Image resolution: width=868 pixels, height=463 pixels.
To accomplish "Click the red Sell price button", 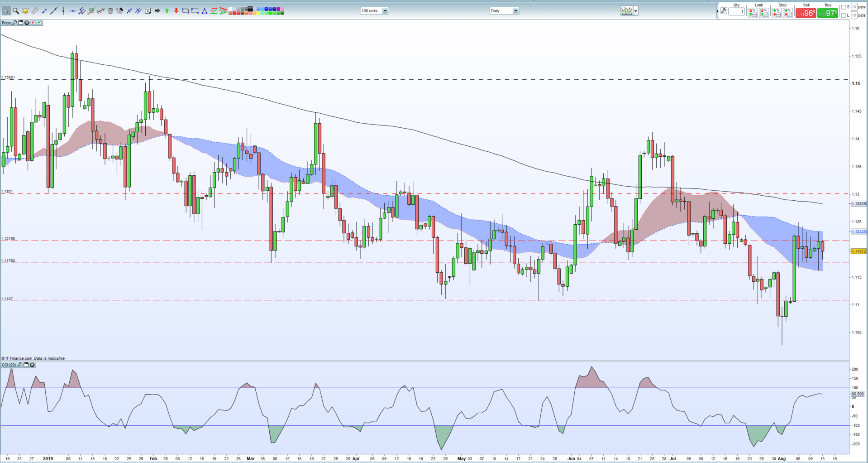I will click(x=806, y=13).
